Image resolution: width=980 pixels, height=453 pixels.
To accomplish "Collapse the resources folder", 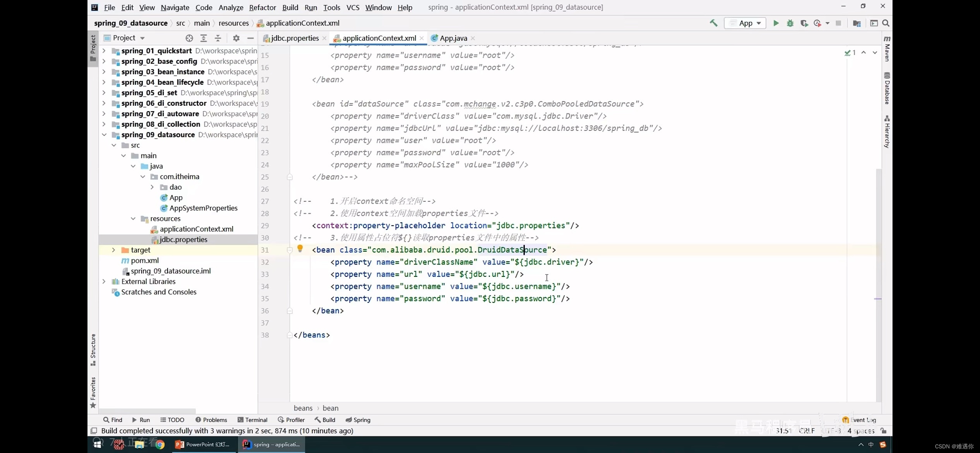I will 133,219.
